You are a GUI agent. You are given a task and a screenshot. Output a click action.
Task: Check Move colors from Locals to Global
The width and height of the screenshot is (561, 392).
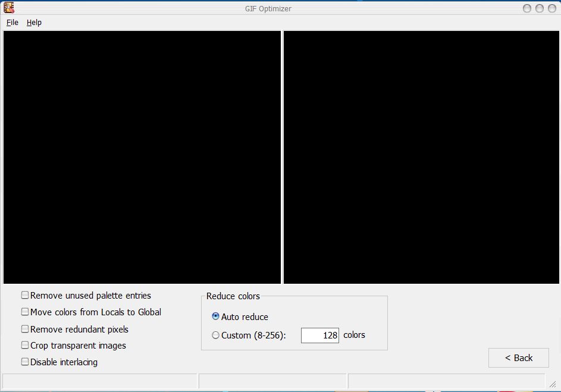click(24, 312)
